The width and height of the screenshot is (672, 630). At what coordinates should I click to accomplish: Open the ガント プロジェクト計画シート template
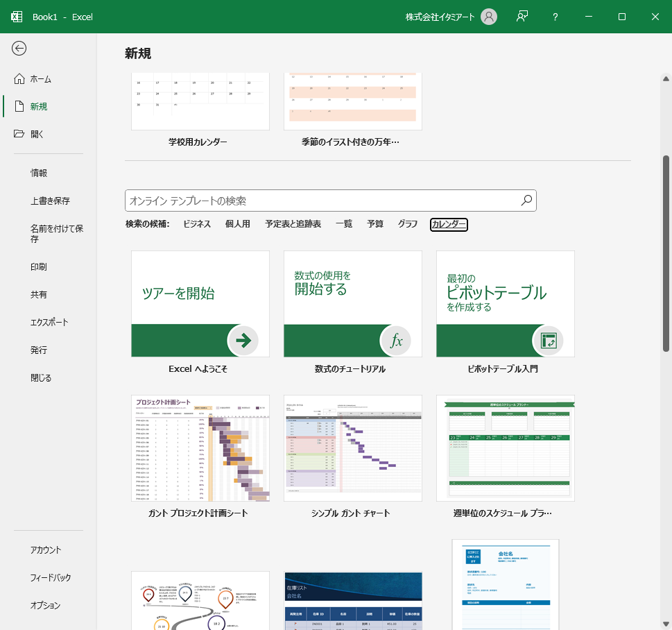pyautogui.click(x=200, y=448)
